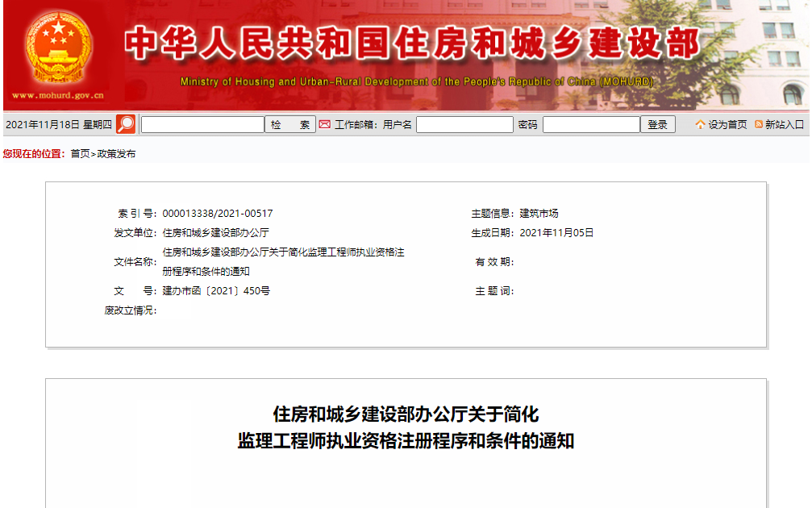Open 政策发布 in the breadcrumb trail
This screenshot has height=508, width=812.
[x=116, y=153]
